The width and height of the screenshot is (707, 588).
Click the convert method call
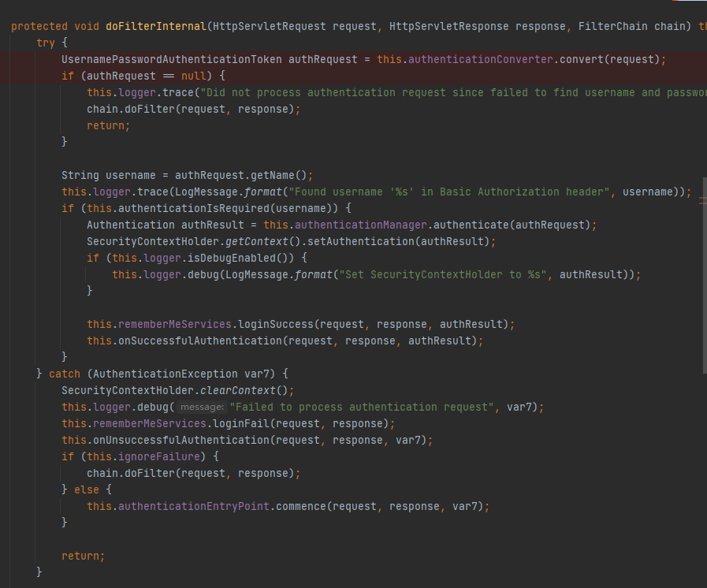pos(582,60)
